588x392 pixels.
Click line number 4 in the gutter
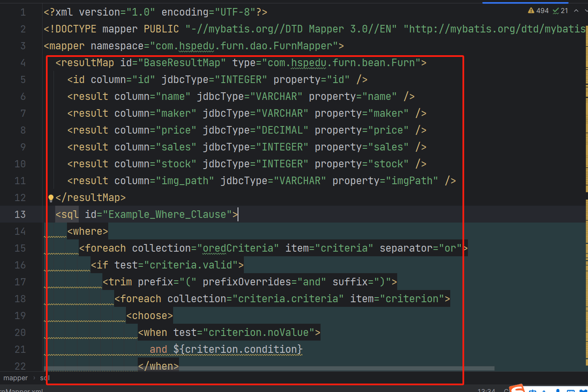coord(23,63)
